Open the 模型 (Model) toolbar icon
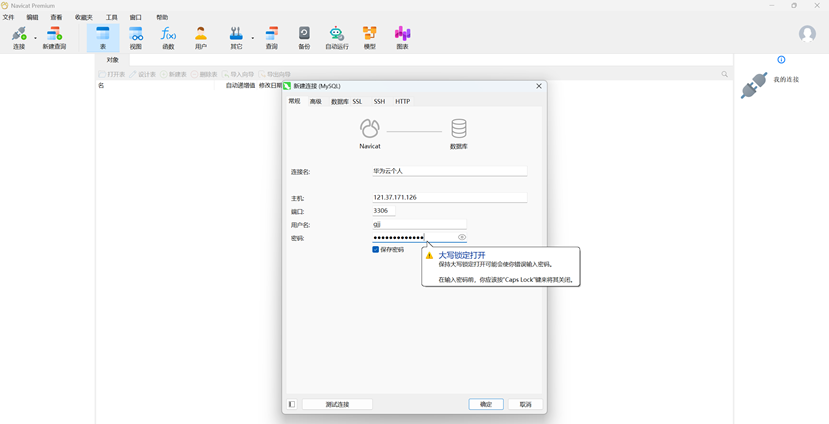Screen dimensions: 829x424 (x=370, y=38)
